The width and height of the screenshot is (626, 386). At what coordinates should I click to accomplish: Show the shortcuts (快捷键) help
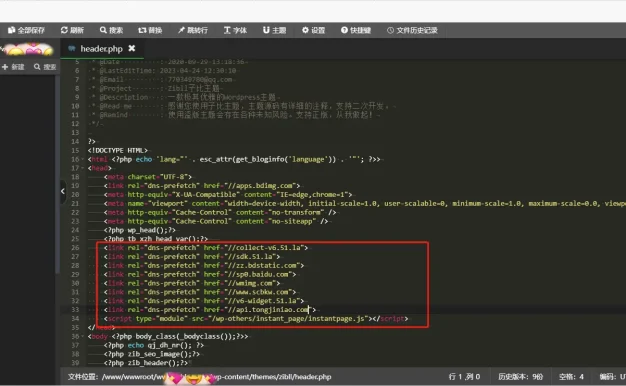coord(356,30)
